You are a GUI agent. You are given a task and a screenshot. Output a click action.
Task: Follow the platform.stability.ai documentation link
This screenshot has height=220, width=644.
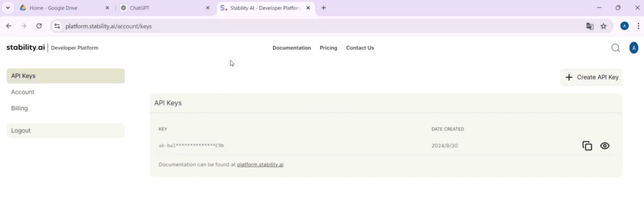click(x=260, y=165)
